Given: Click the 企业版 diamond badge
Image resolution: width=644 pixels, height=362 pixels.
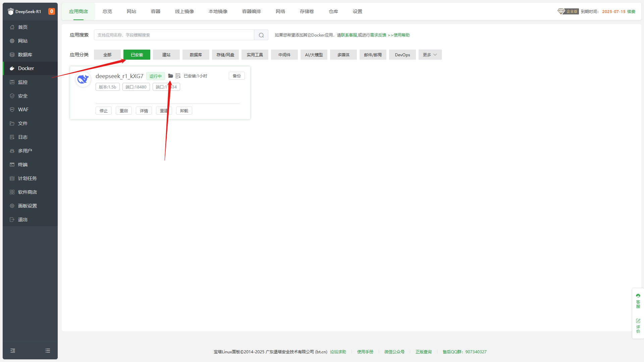Looking at the screenshot, I should (568, 11).
